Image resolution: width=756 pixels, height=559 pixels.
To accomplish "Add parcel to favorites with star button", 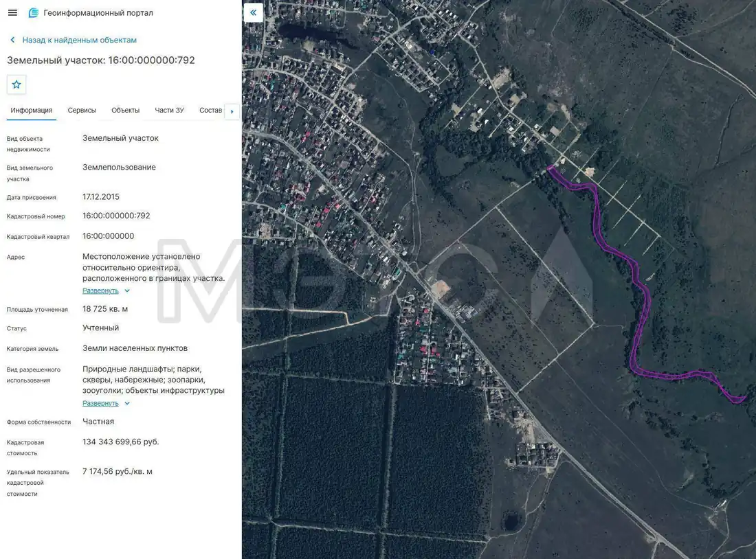I will click(x=16, y=85).
